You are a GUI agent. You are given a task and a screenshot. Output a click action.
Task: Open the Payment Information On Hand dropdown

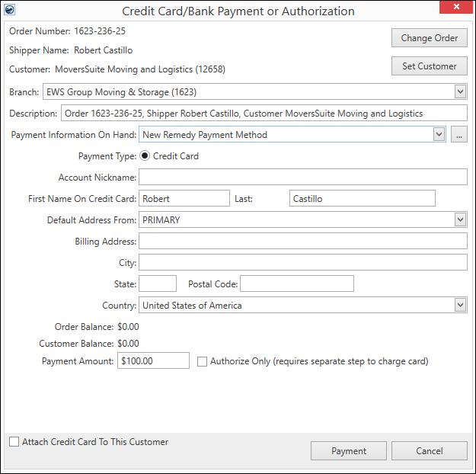pos(438,135)
